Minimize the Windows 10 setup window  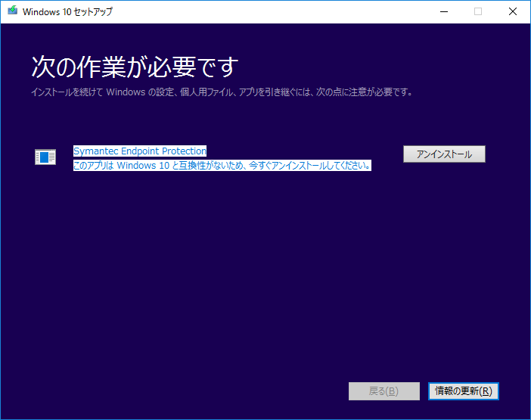pos(444,11)
